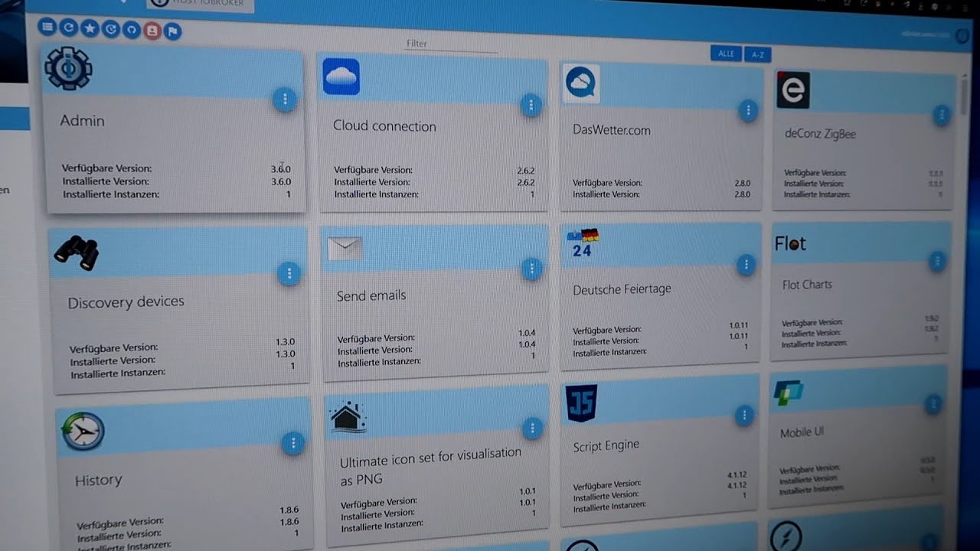Image resolution: width=980 pixels, height=551 pixels.
Task: Open Cloud connection card three-dot menu
Action: pos(531,106)
